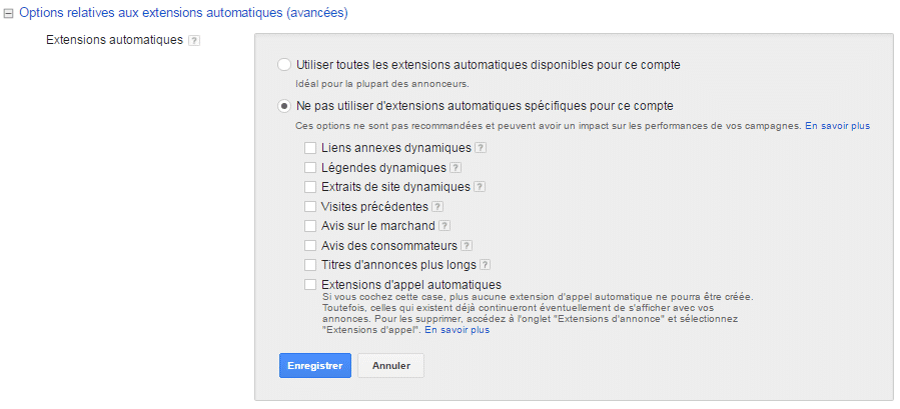Show help for Avis des consommateurs
The image size is (900, 409).
click(467, 246)
